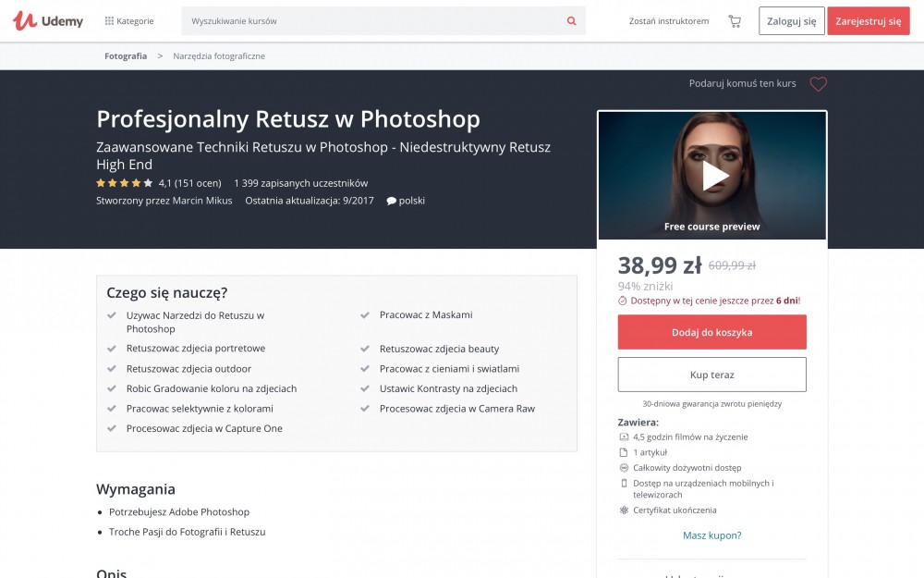Click the 94% zniżki text

(x=645, y=286)
